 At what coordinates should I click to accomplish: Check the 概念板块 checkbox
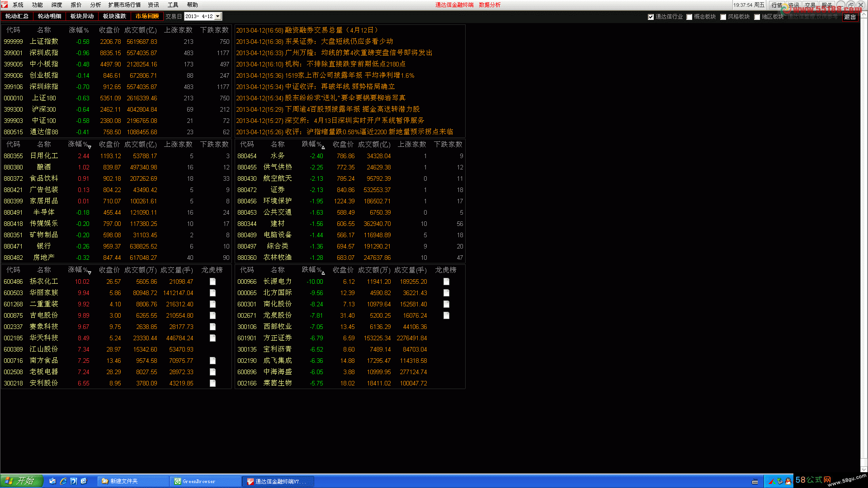[689, 17]
